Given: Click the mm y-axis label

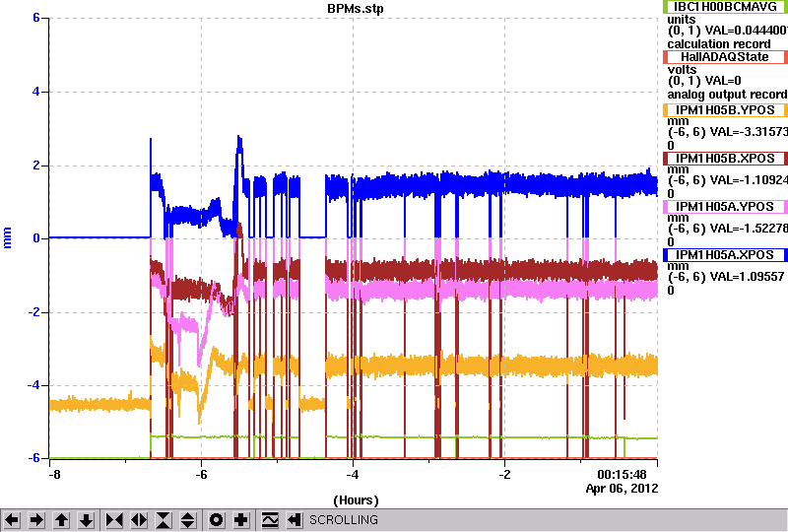Looking at the screenshot, I should [7, 237].
